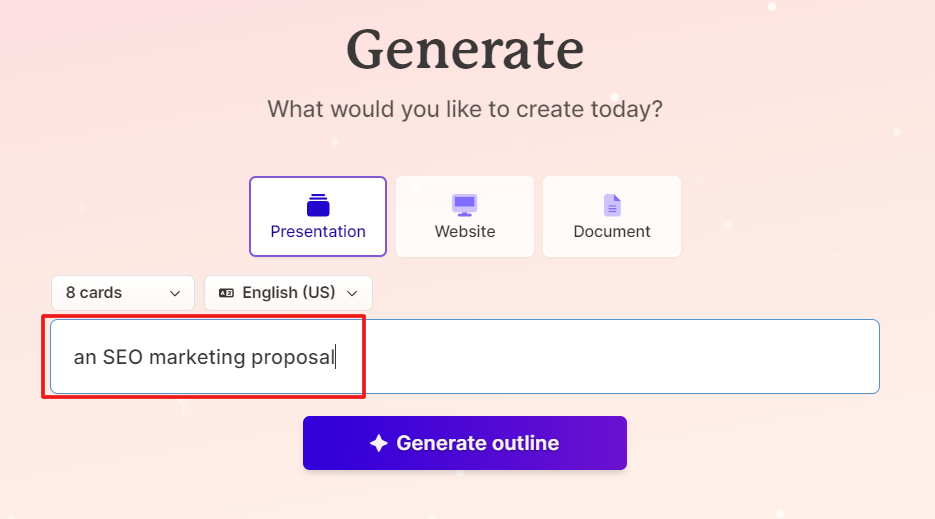
Task: Choose the Document option card
Action: [x=612, y=217]
